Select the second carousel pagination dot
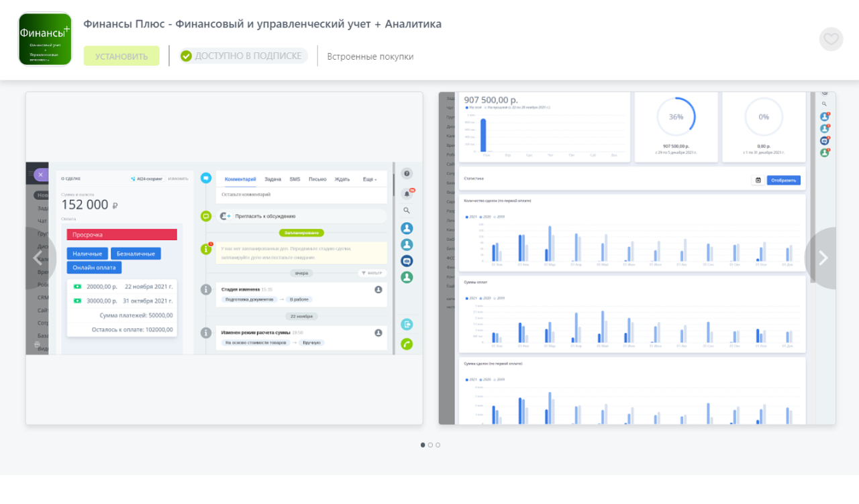The image size is (859, 504). 430,445
